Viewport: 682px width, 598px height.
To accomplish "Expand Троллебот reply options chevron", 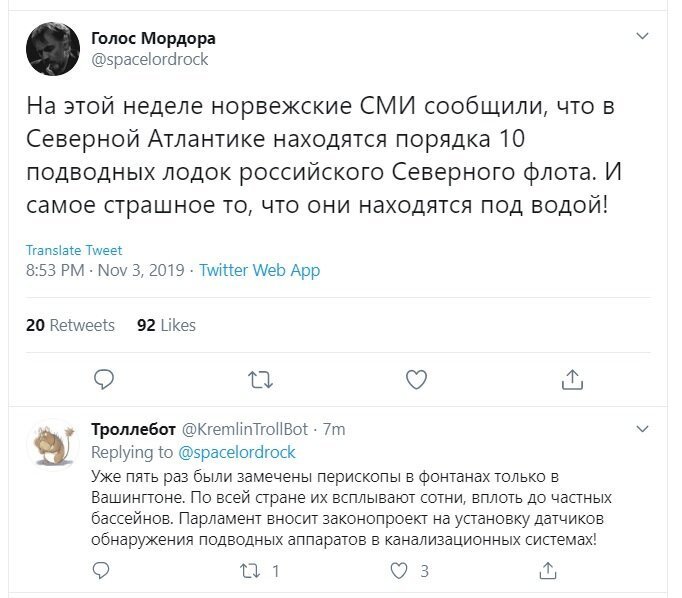I will (642, 429).
